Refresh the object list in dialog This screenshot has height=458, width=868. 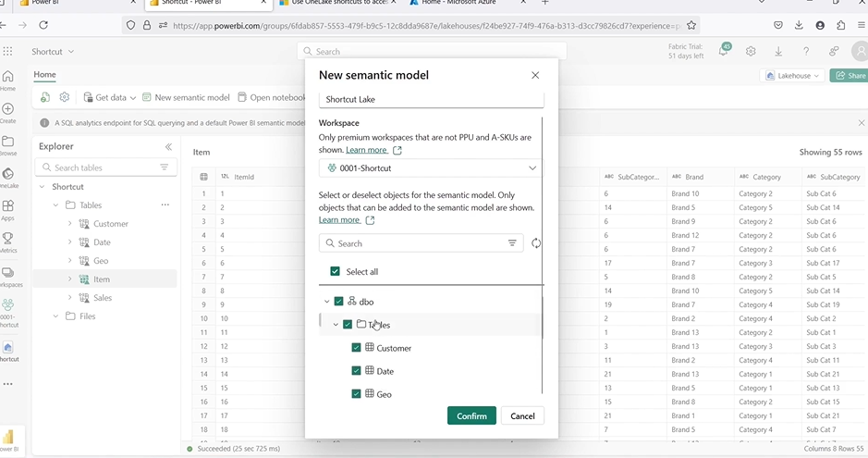tap(536, 243)
